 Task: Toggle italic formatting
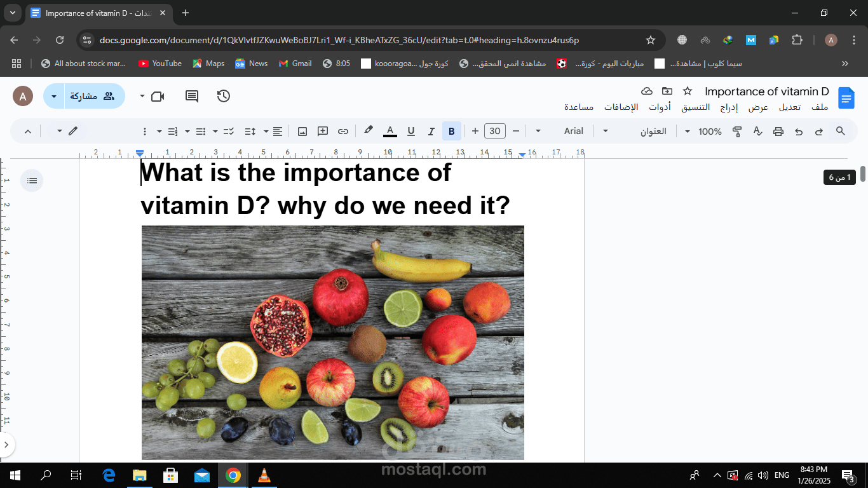click(x=431, y=132)
